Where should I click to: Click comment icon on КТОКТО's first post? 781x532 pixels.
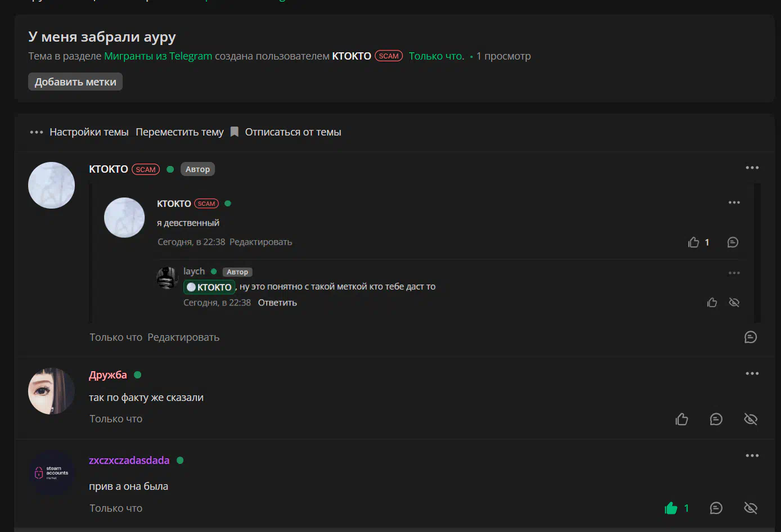click(750, 337)
